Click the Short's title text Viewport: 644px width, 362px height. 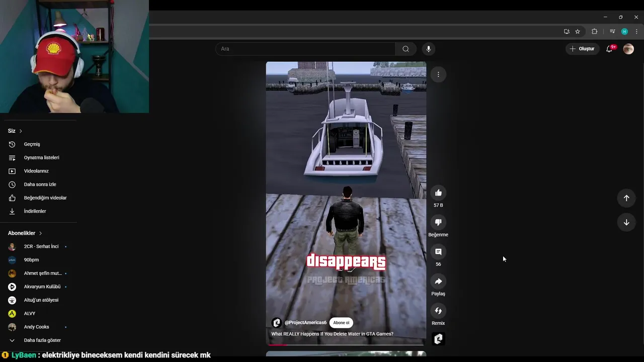332,334
